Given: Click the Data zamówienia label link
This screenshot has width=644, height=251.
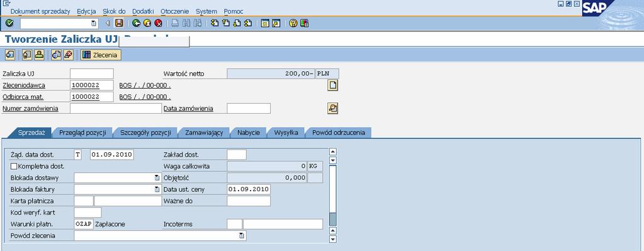Looking at the screenshot, I should [x=188, y=108].
